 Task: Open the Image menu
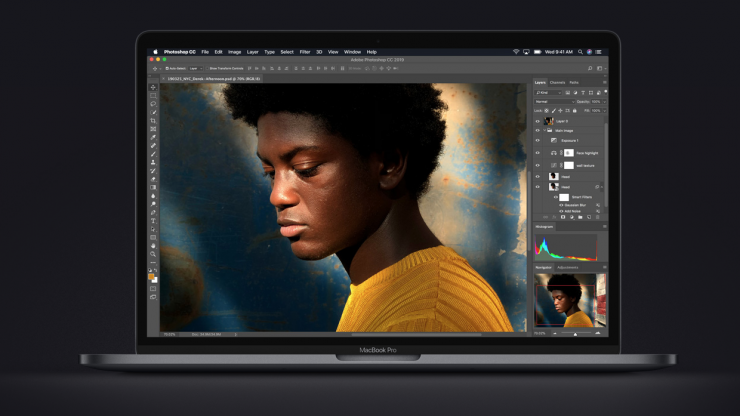234,51
